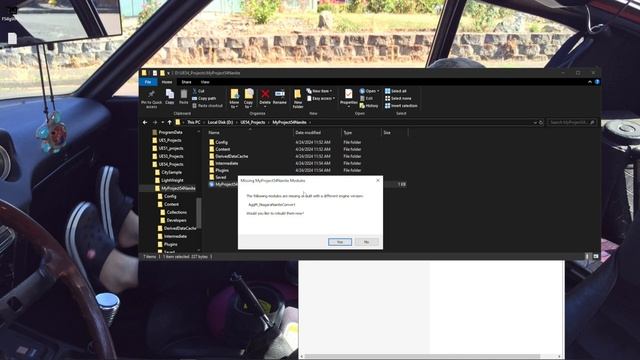Select the Plugins folder in file list
This screenshot has width=640, height=360.
pos(222,170)
